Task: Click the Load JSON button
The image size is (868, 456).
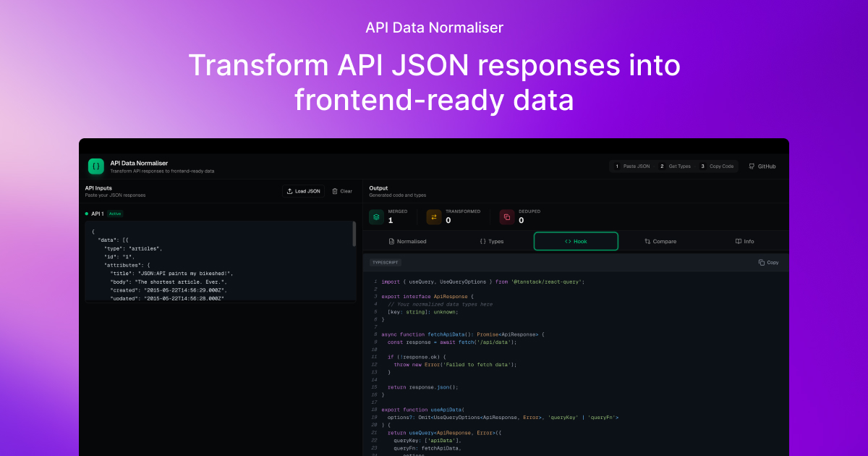Action: 303,191
